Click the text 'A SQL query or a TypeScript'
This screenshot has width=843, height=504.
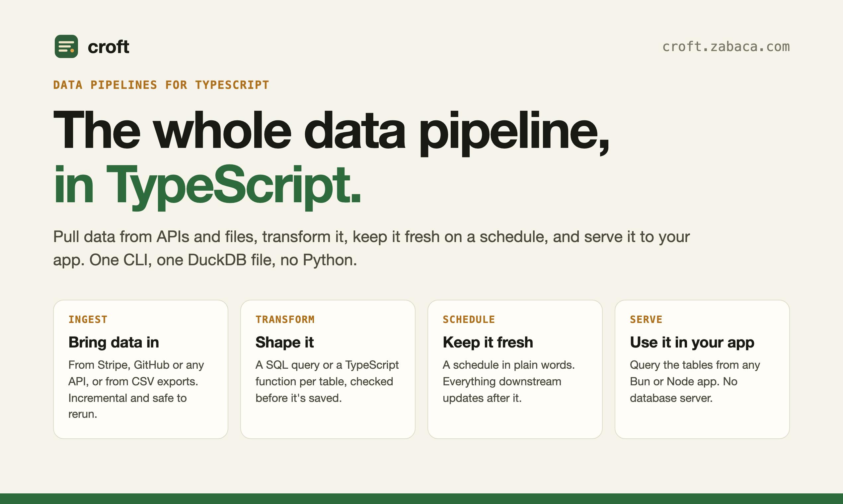click(x=327, y=365)
